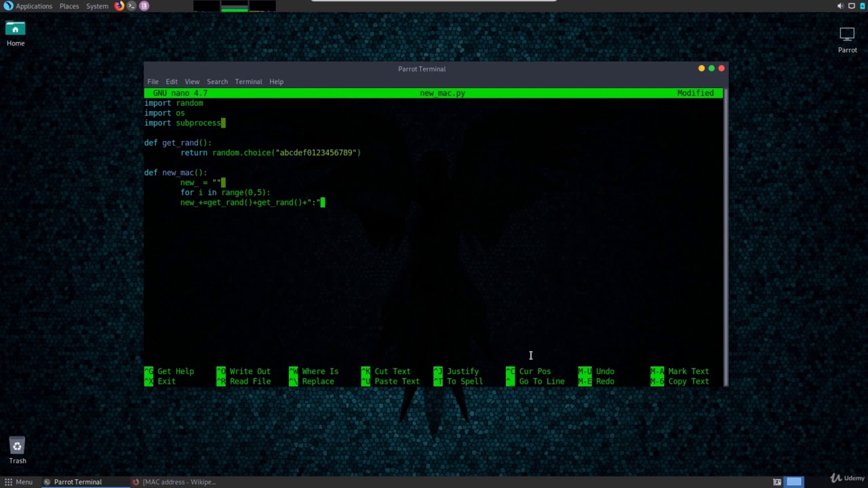The height and width of the screenshot is (488, 868).
Task: Open the terminal Search menu
Action: pos(217,81)
